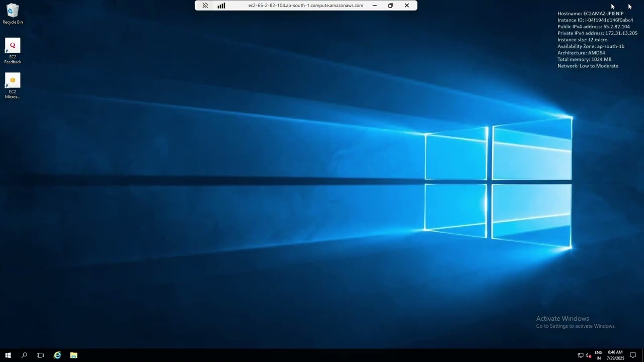Viewport: 644px width, 362px height.
Task: Click the muted volume tray icon
Action: click(x=588, y=355)
